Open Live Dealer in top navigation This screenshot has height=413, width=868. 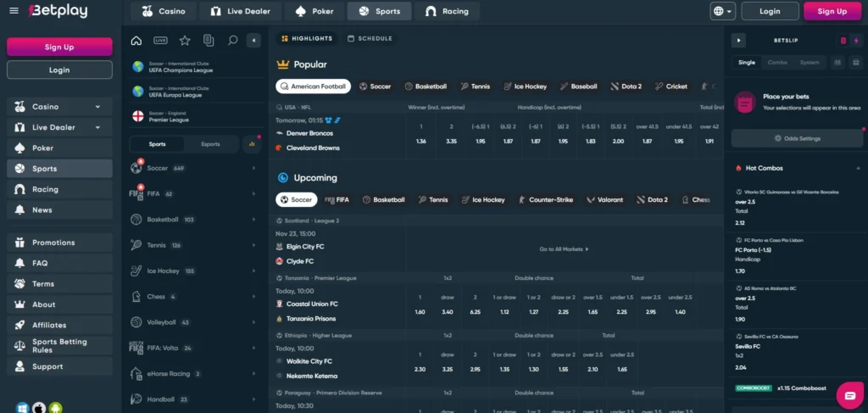(240, 11)
